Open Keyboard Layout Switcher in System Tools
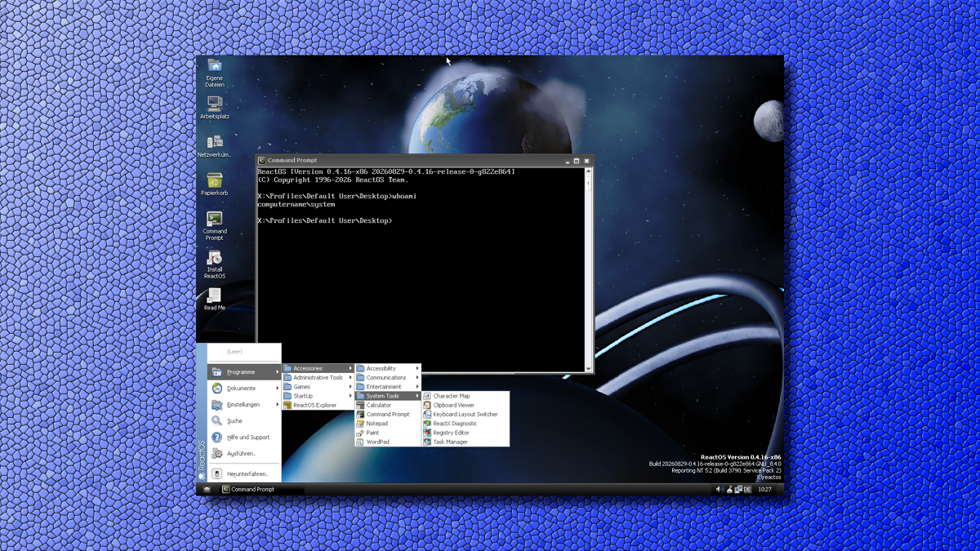 coord(465,414)
